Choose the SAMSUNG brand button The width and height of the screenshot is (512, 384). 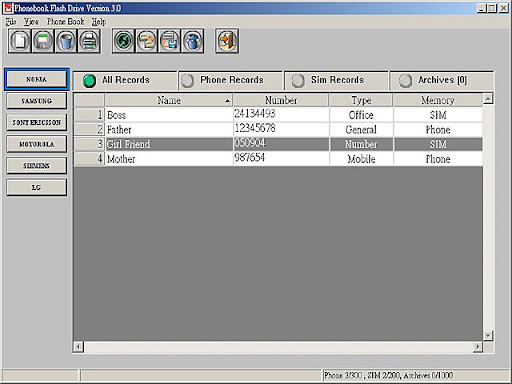click(x=37, y=101)
